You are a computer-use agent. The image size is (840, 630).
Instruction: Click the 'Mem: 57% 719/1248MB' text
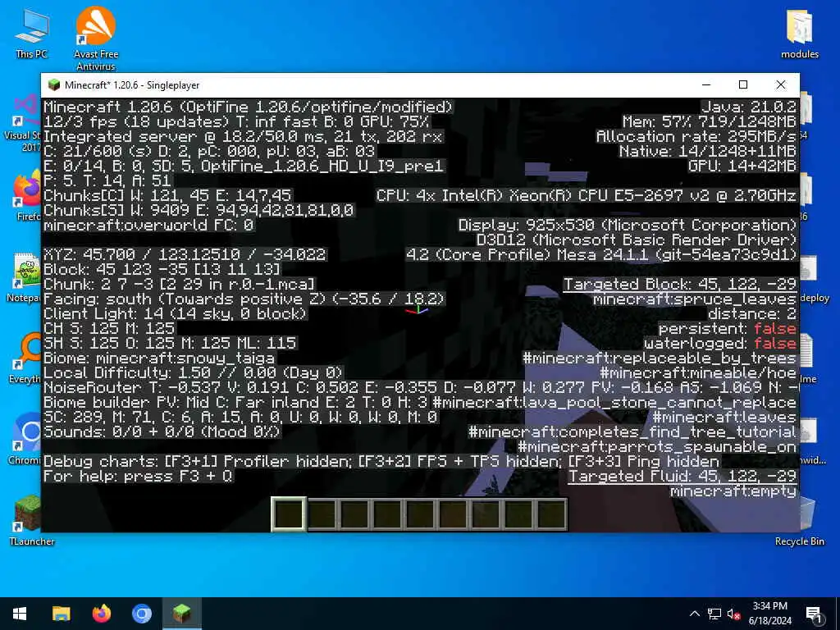[x=710, y=121]
